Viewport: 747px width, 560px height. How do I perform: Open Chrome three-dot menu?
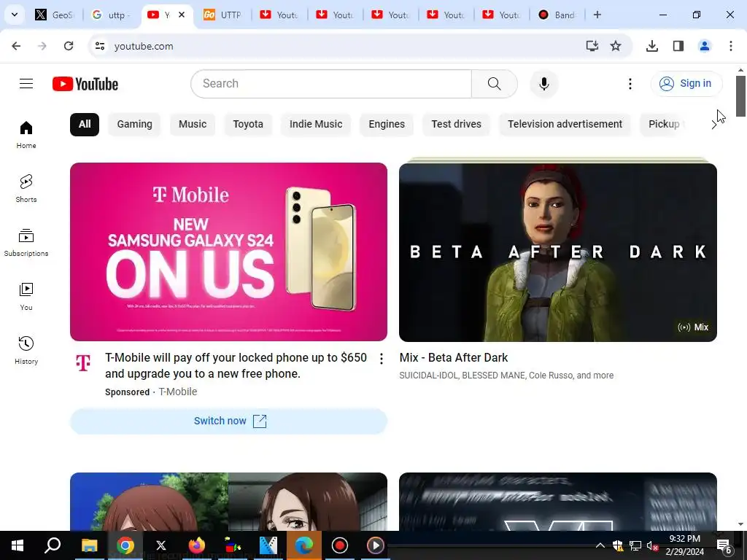[x=730, y=46]
